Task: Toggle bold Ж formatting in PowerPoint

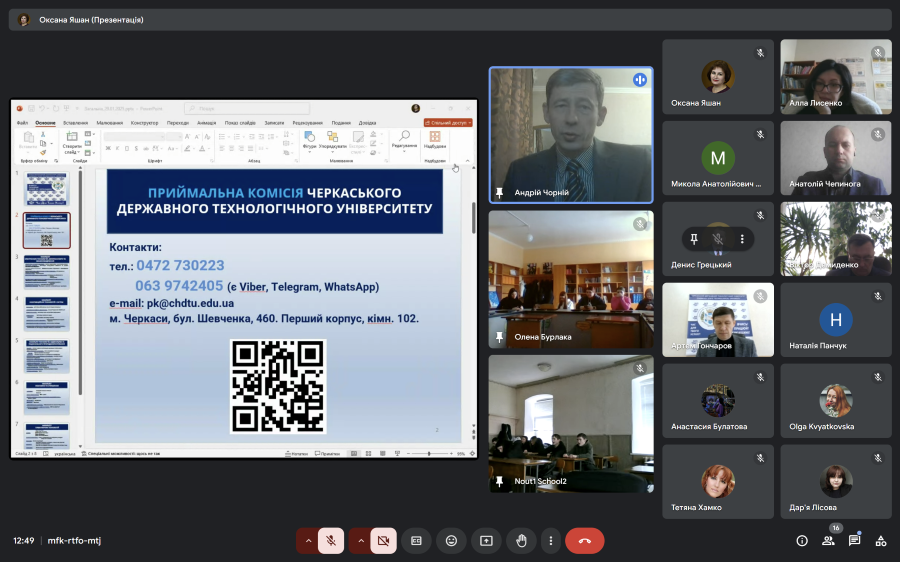Action: pos(108,148)
